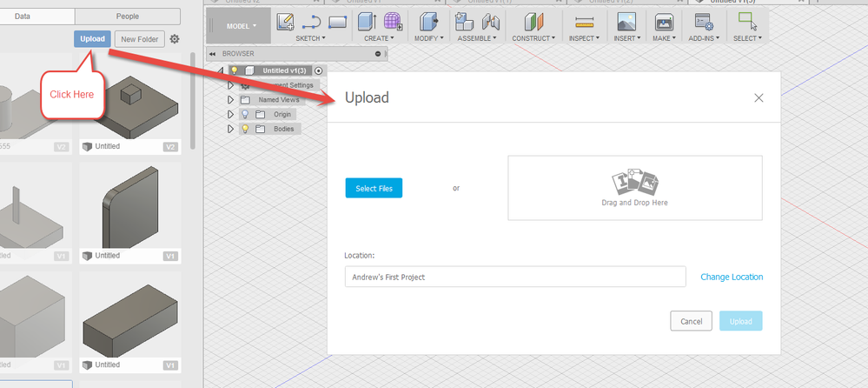Screen dimensions: 868x388
Task: Switch to the People tab
Action: coord(128,17)
